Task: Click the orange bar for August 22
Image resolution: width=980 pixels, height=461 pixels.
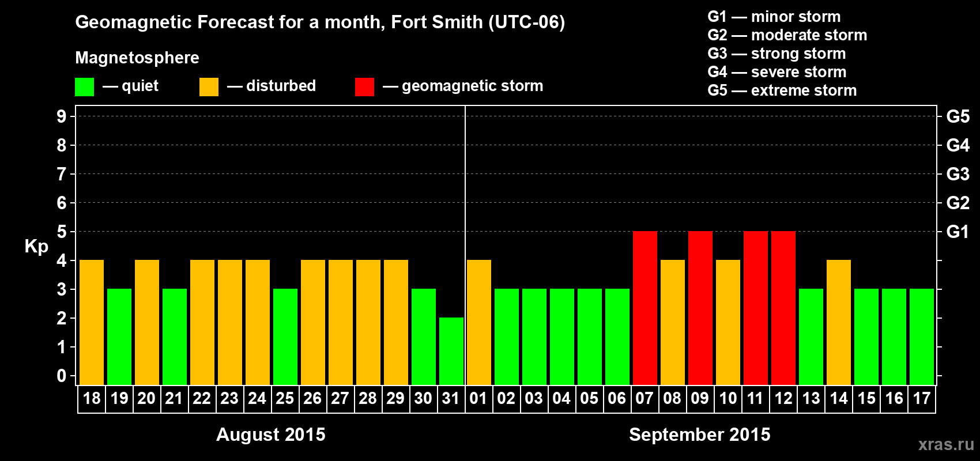Action: pyautogui.click(x=202, y=323)
